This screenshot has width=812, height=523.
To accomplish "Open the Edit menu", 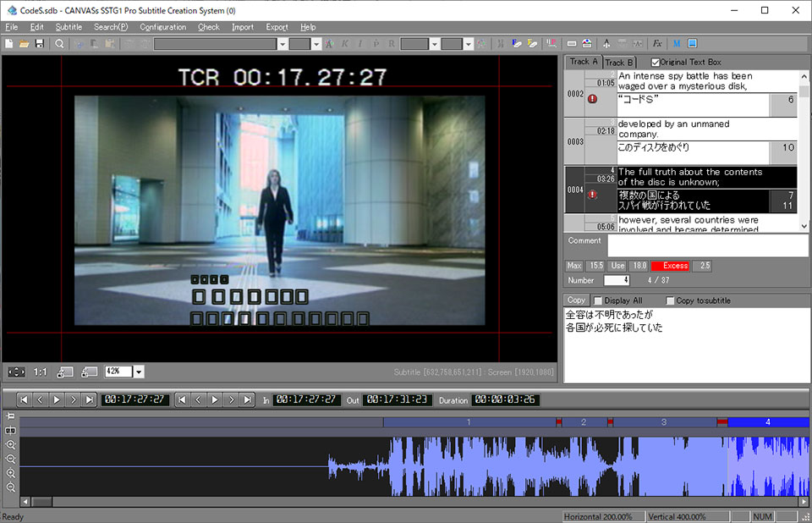I will pyautogui.click(x=36, y=27).
